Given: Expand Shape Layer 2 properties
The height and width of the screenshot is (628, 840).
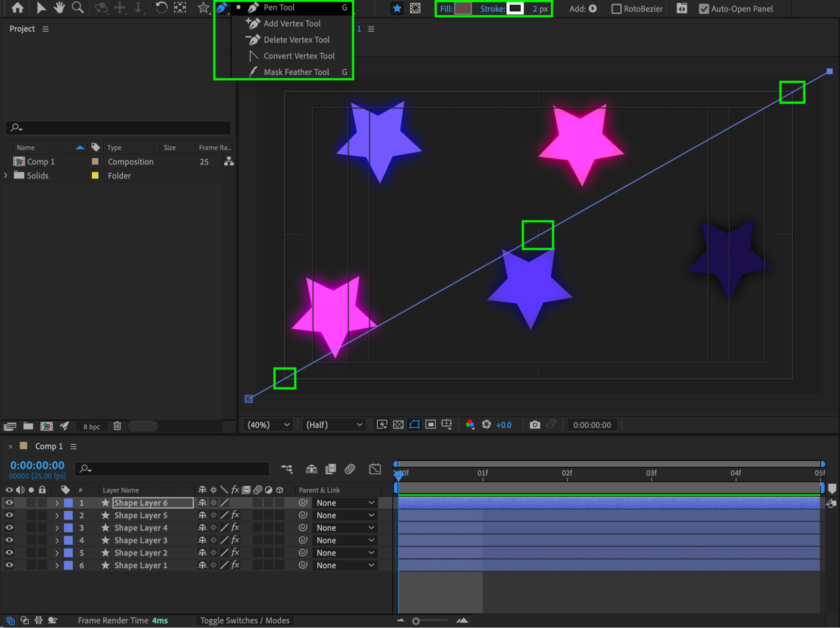Looking at the screenshot, I should click(57, 553).
